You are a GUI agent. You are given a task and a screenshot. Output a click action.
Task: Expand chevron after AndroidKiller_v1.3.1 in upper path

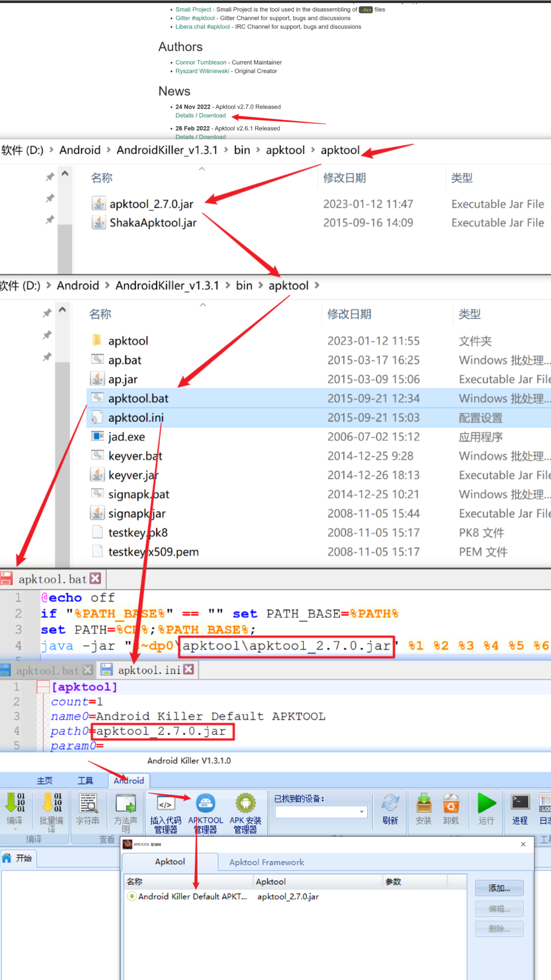[226, 150]
